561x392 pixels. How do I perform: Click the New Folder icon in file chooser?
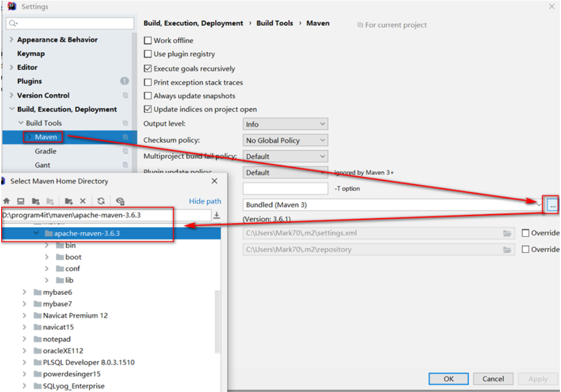pos(68,201)
